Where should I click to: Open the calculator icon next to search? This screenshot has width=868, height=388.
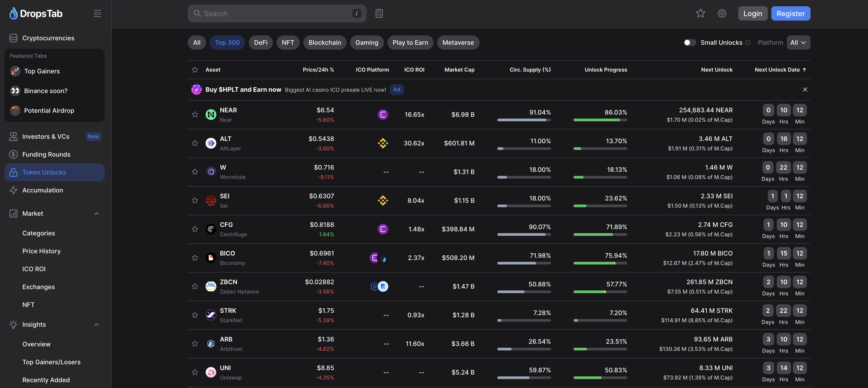click(x=379, y=13)
